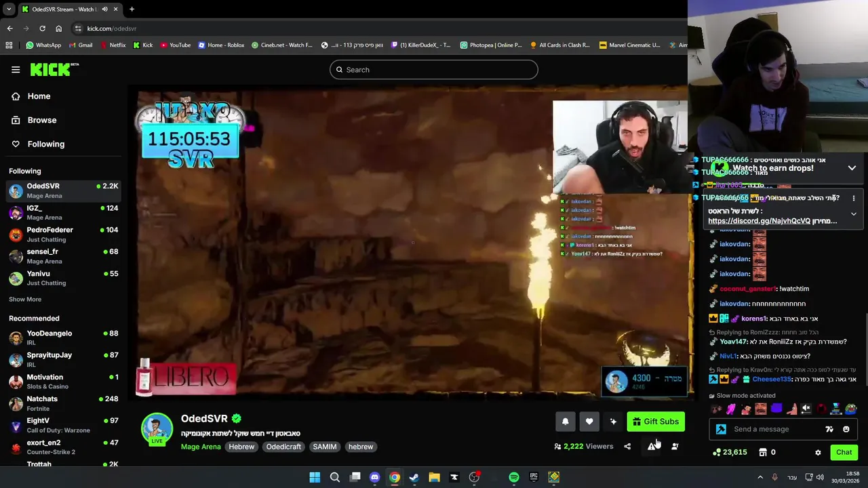
Task: Click the sparkle subscribe icon
Action: tap(613, 422)
